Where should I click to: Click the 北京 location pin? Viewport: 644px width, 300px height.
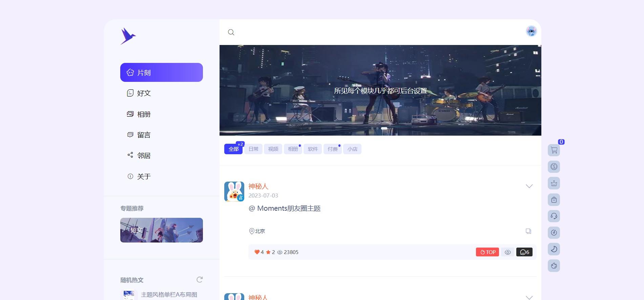251,231
